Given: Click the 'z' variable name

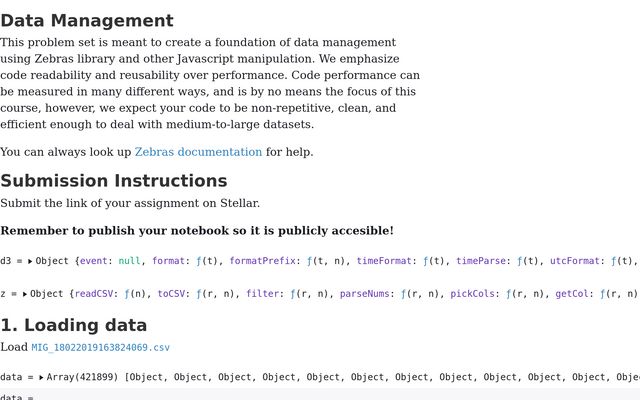Looking at the screenshot, I should tap(3, 294).
